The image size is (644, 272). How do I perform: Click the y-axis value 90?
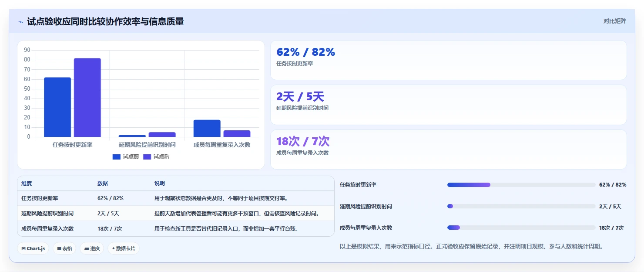[27, 50]
